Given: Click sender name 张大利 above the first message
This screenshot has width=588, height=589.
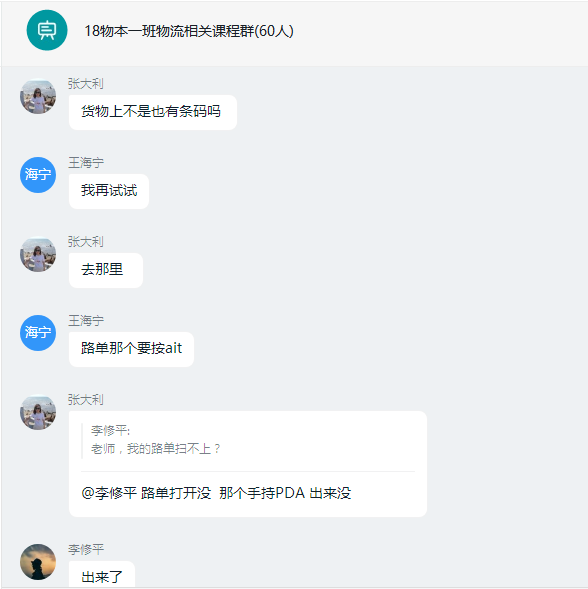Looking at the screenshot, I should click(x=86, y=83).
